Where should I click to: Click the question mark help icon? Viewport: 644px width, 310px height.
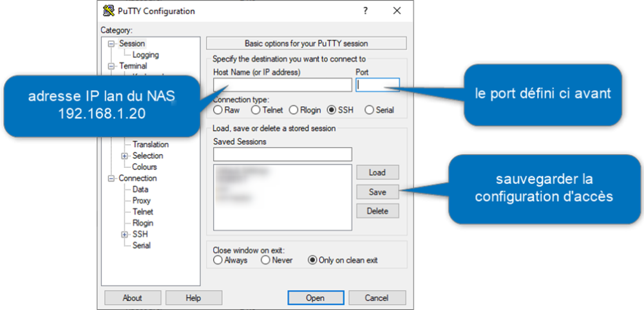(x=366, y=11)
